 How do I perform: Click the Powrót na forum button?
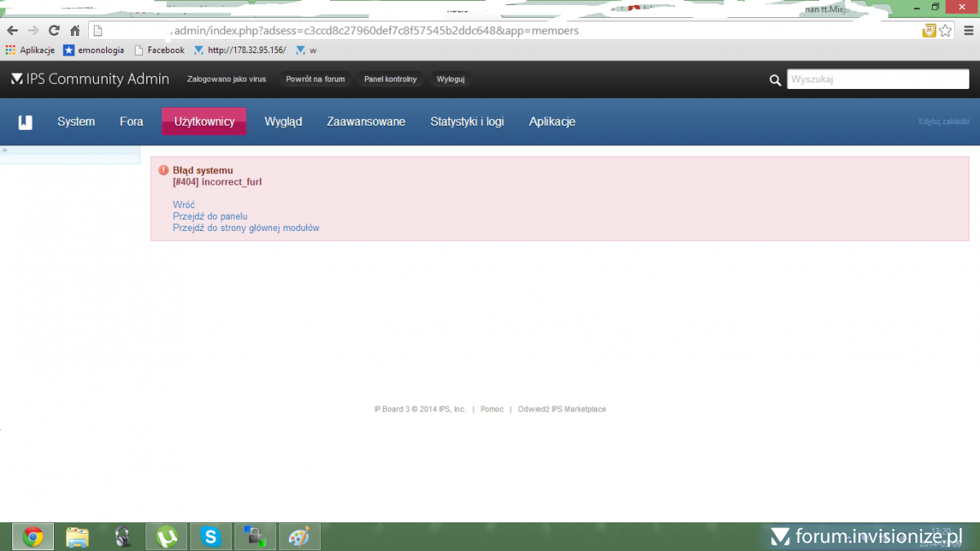[315, 79]
